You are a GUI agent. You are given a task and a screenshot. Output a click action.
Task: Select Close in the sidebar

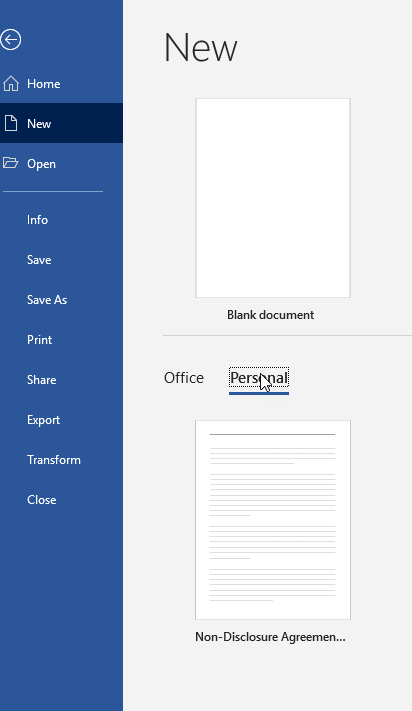pyautogui.click(x=61, y=500)
